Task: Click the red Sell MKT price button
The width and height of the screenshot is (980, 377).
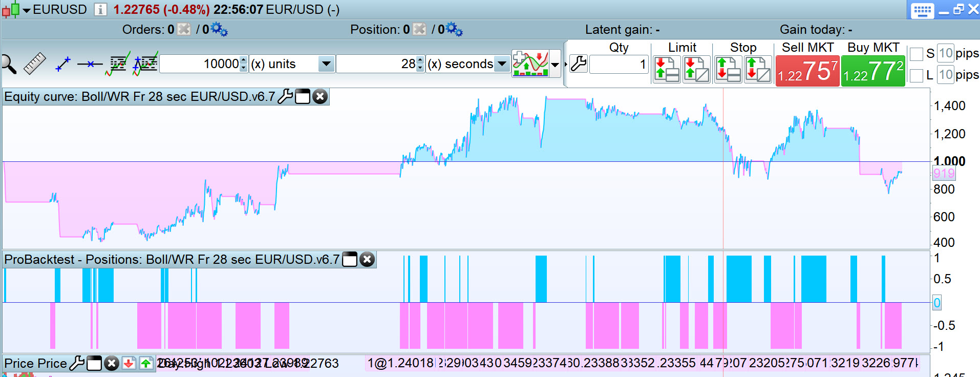Action: click(x=807, y=71)
